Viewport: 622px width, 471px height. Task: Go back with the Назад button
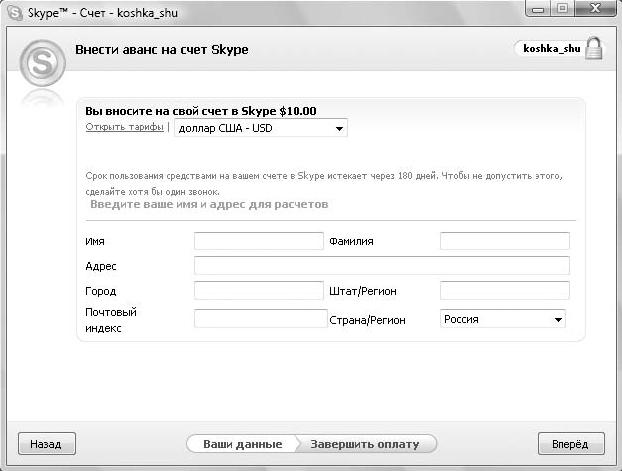46,444
